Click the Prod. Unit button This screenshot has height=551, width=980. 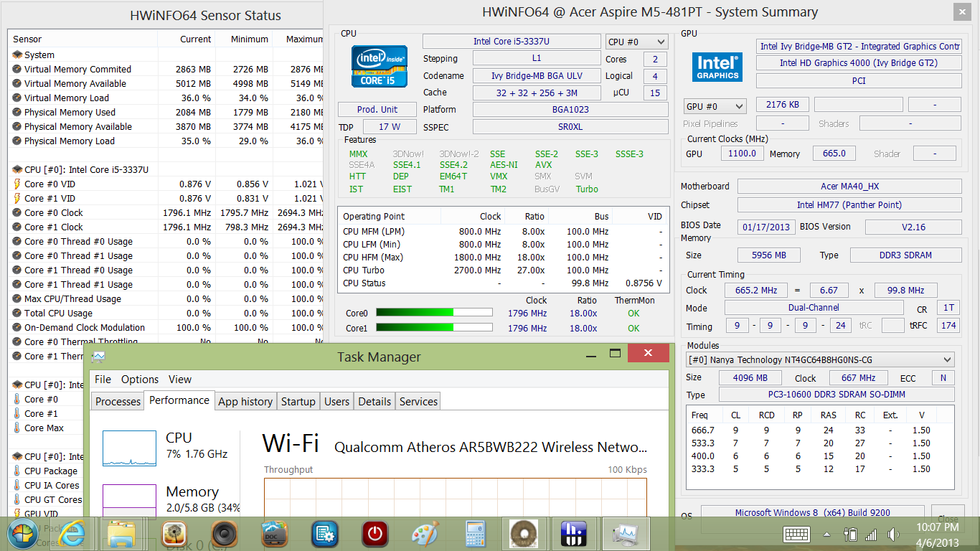point(377,110)
